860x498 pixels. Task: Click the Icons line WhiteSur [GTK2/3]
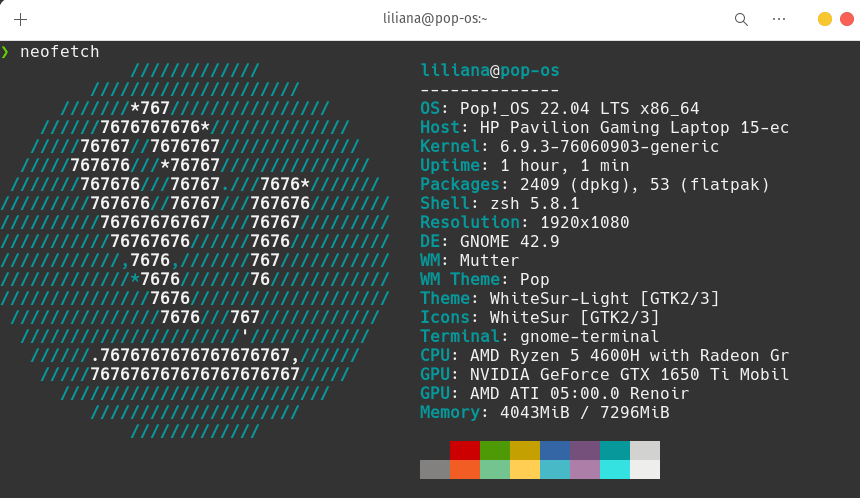pos(540,318)
